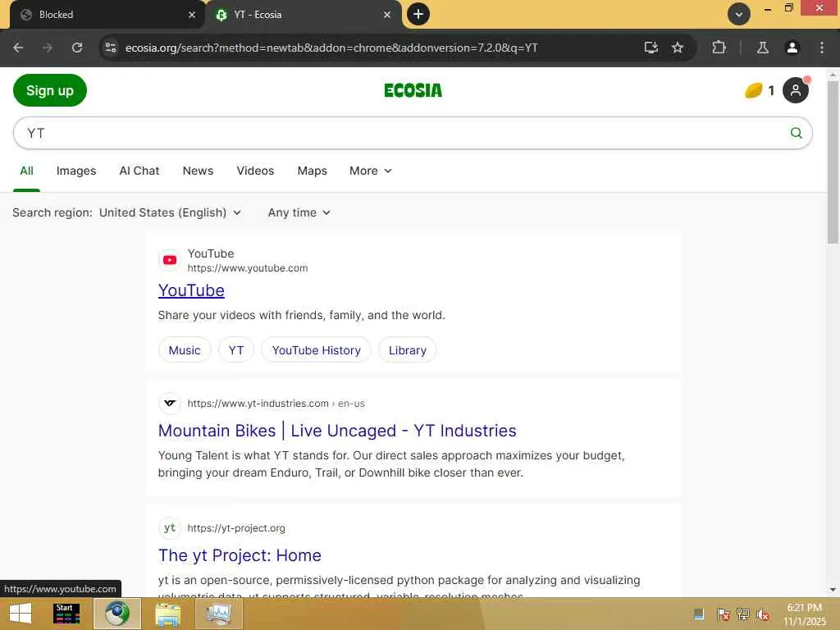Close the Blocked tab

pos(192,15)
